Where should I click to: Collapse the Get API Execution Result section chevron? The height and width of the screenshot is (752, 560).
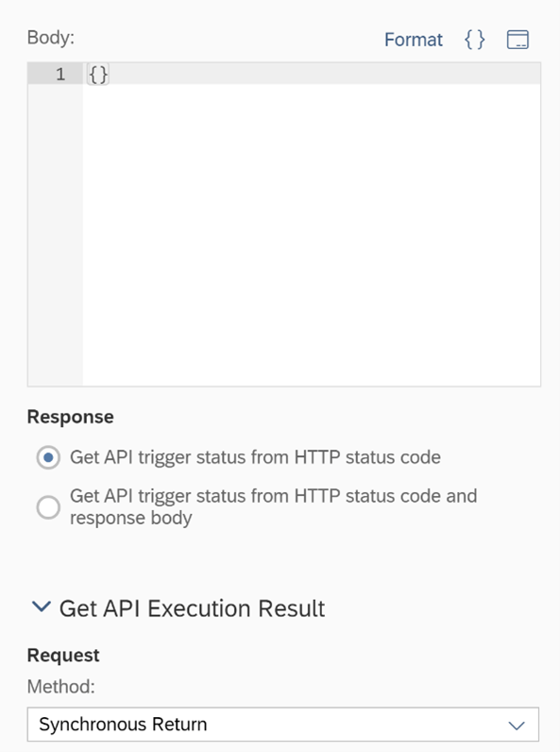pos(42,607)
